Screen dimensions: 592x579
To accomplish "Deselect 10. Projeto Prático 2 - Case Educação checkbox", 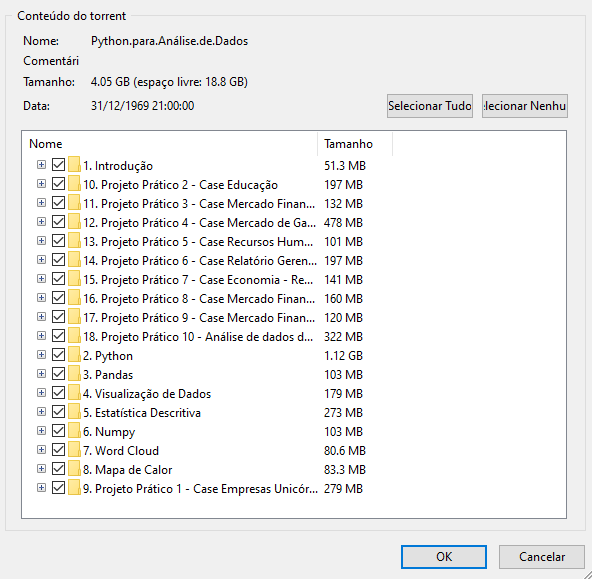I will tap(59, 183).
